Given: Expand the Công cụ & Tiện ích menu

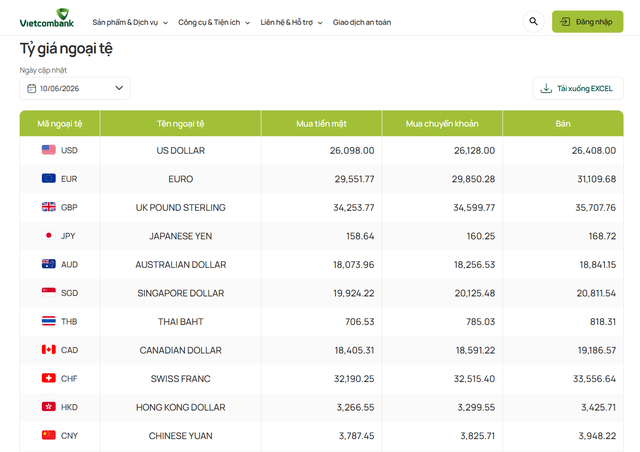Looking at the screenshot, I should [x=214, y=22].
